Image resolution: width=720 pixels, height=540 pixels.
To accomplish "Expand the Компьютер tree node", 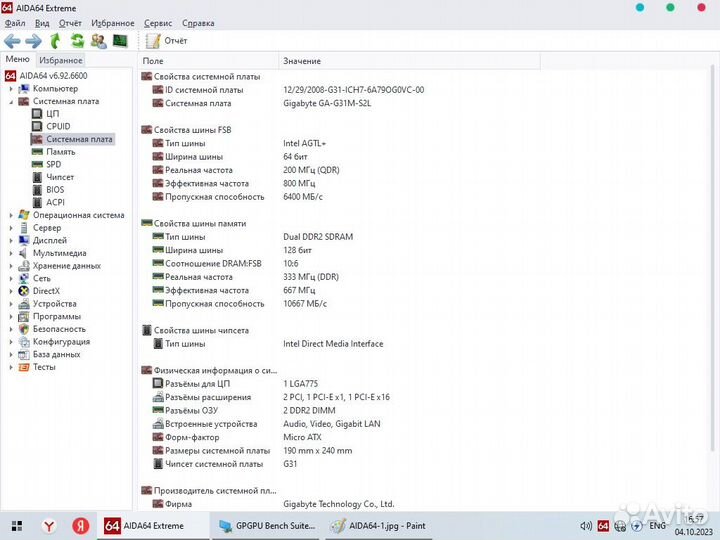I will coord(11,89).
